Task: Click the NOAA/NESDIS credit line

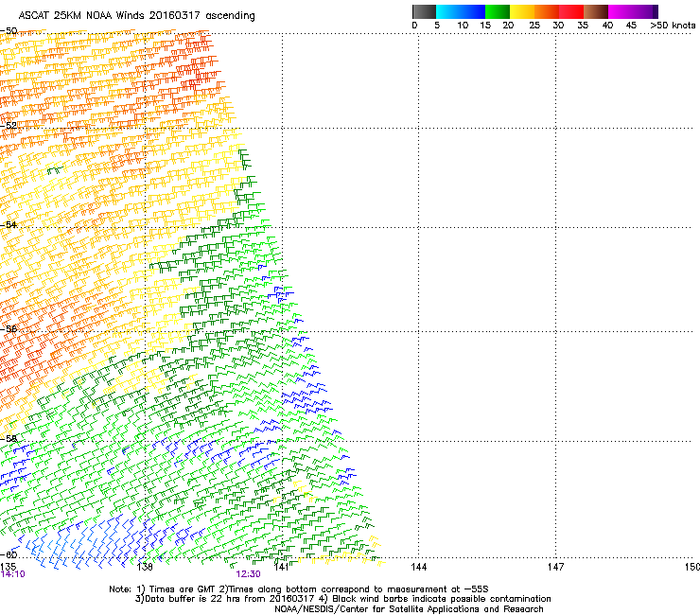Action: pos(409,609)
